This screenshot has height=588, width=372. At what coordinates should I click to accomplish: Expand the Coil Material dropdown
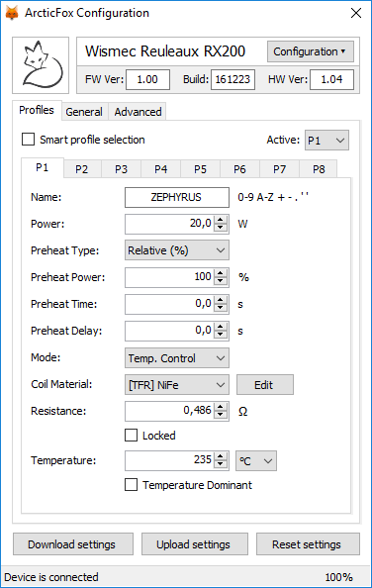tap(177, 385)
